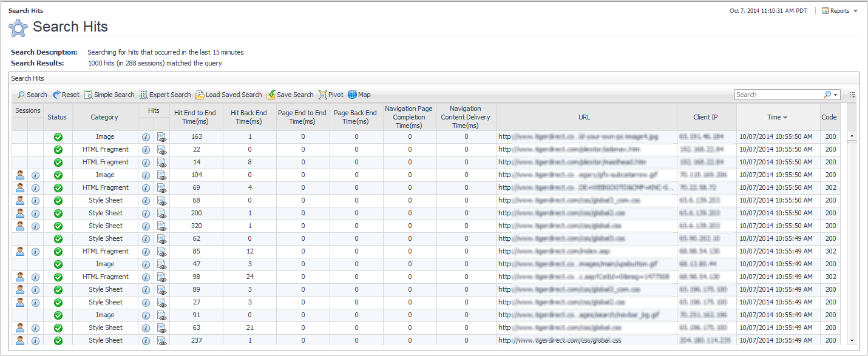Click the table scrollbar down arrow

(x=852, y=341)
